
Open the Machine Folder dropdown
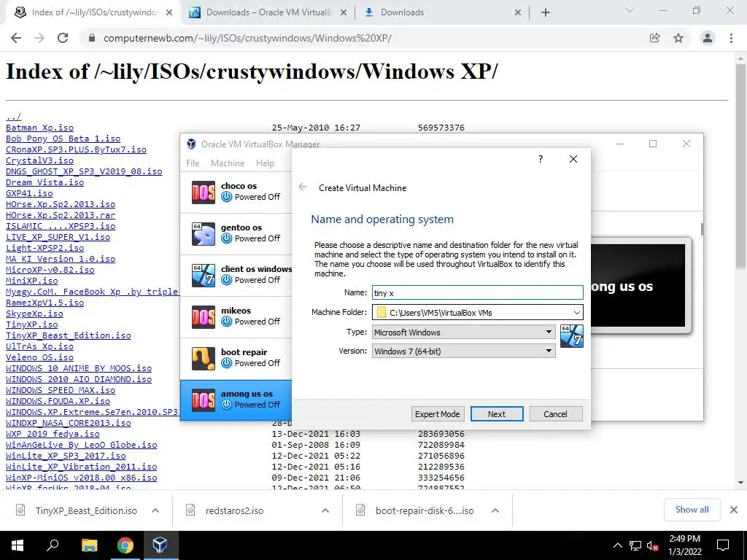pyautogui.click(x=576, y=312)
